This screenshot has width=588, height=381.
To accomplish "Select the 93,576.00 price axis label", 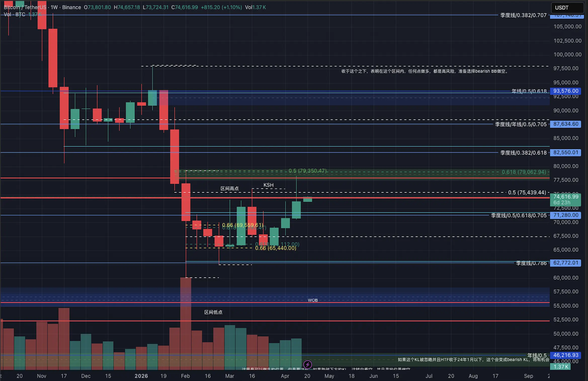I will pyautogui.click(x=565, y=91).
